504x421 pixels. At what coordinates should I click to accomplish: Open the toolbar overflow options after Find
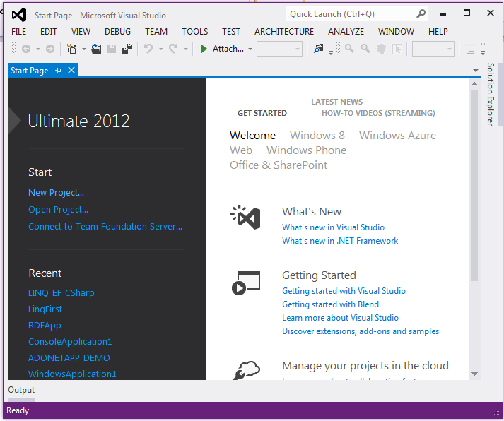(331, 53)
